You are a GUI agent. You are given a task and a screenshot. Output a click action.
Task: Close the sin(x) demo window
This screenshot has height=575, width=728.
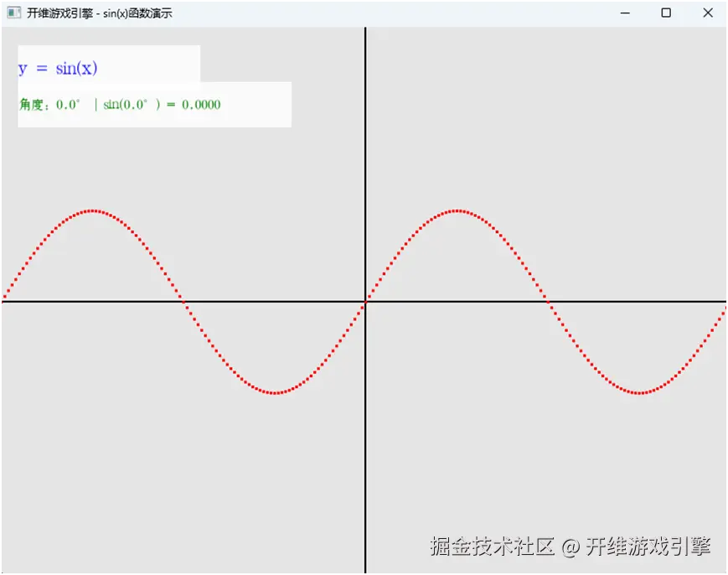click(707, 13)
